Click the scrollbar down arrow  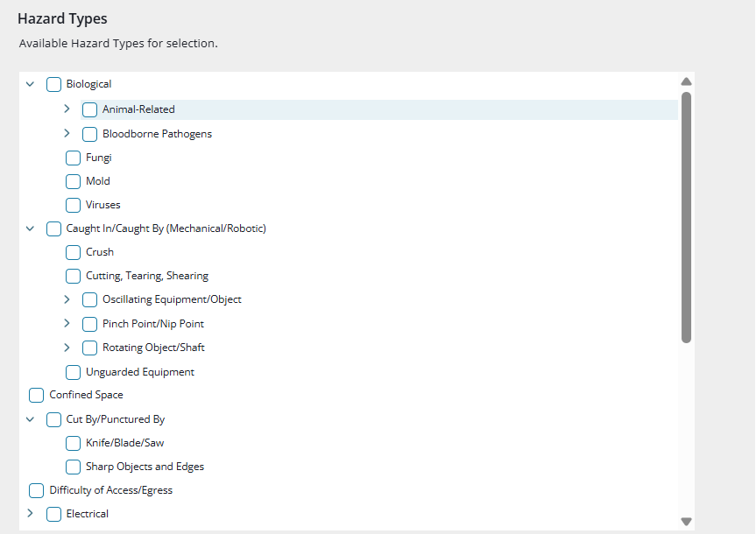click(686, 521)
